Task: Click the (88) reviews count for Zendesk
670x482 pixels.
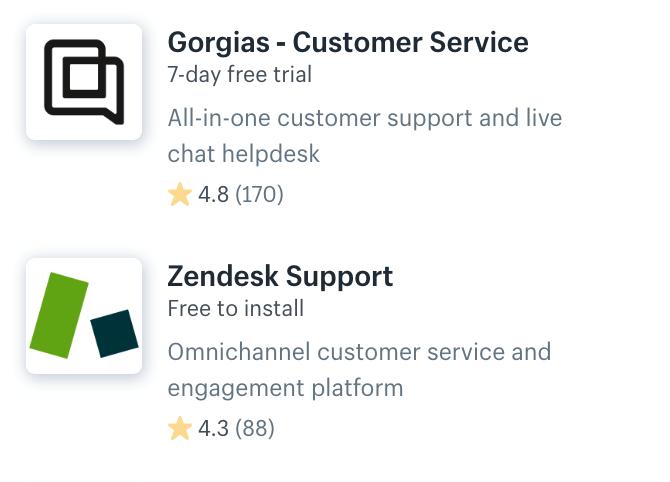Action: click(x=255, y=428)
